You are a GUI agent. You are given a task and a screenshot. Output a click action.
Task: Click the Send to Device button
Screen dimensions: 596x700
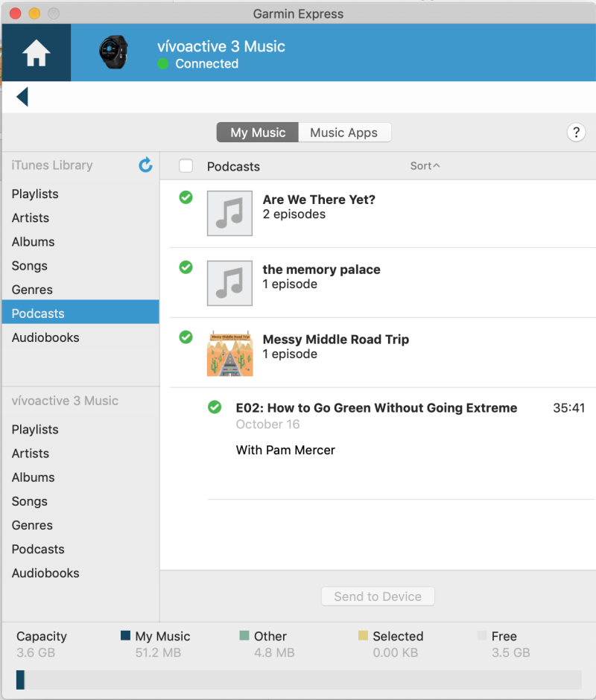point(378,596)
